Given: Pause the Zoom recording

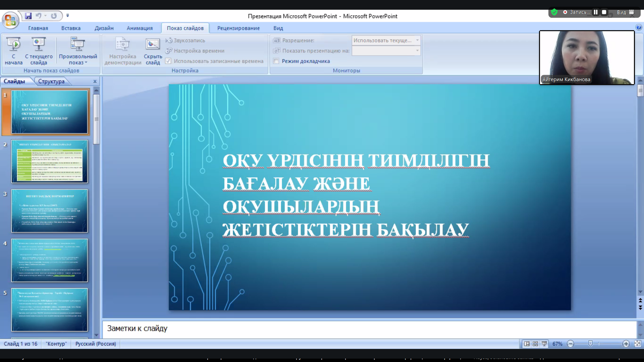Looking at the screenshot, I should [596, 12].
